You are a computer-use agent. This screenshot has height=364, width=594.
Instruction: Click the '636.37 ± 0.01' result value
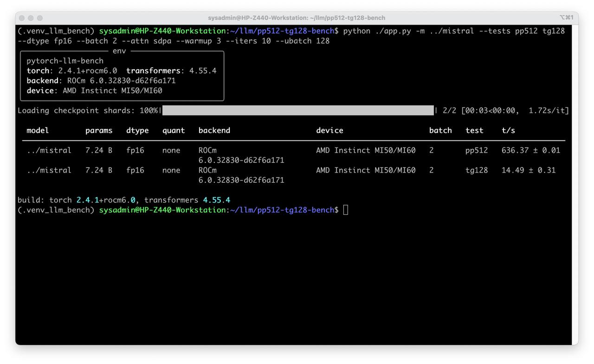point(531,150)
